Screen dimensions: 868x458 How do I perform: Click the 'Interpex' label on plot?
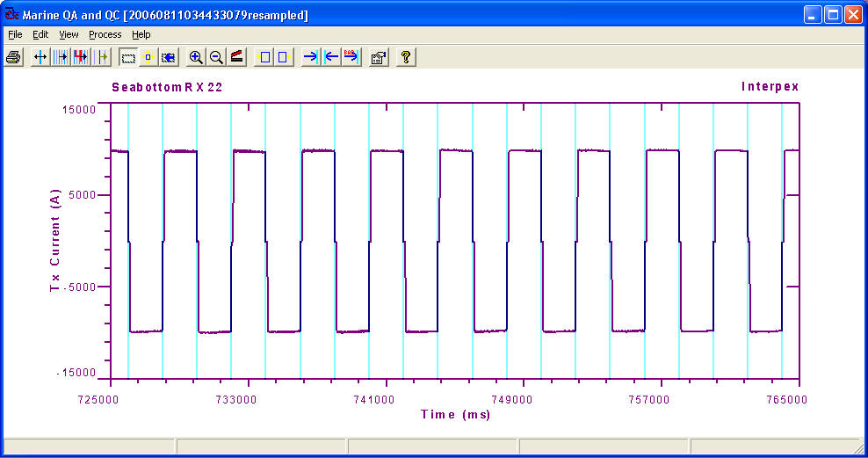point(770,86)
